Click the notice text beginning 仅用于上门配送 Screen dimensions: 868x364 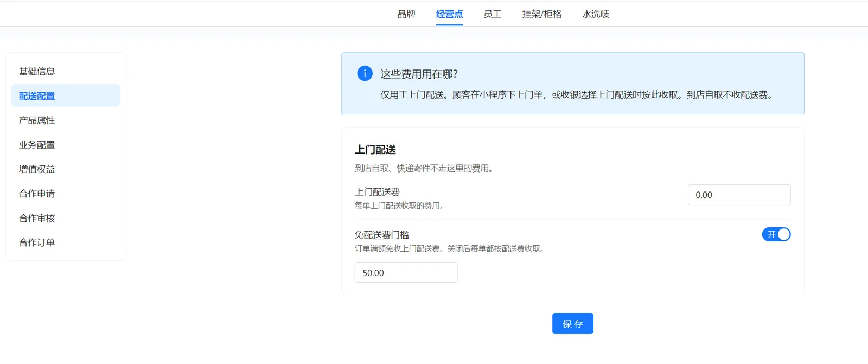pos(578,94)
